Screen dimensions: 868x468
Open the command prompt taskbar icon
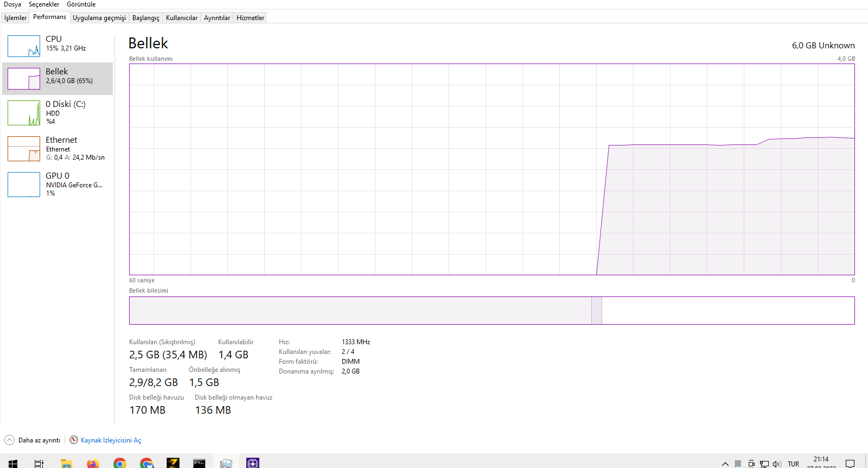pyautogui.click(x=199, y=463)
